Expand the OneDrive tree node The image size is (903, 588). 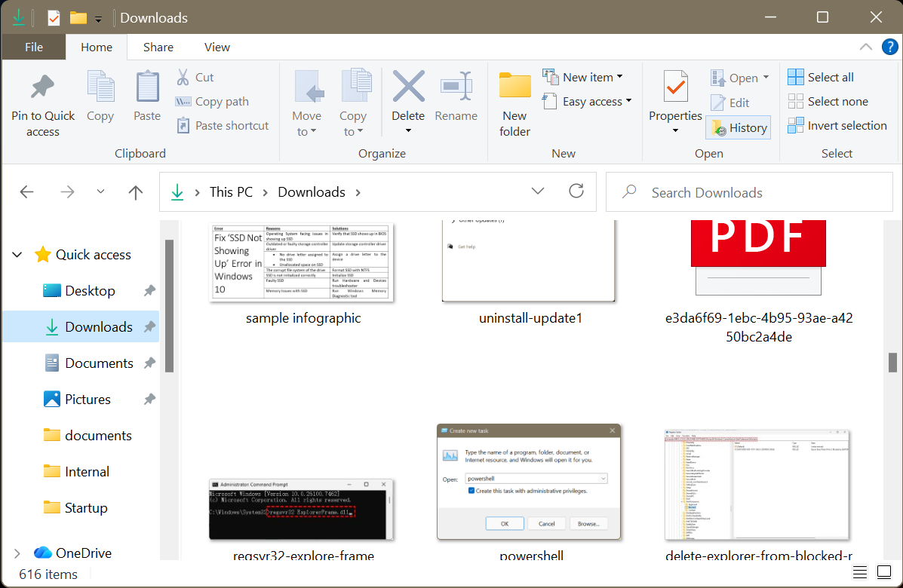click(17, 553)
